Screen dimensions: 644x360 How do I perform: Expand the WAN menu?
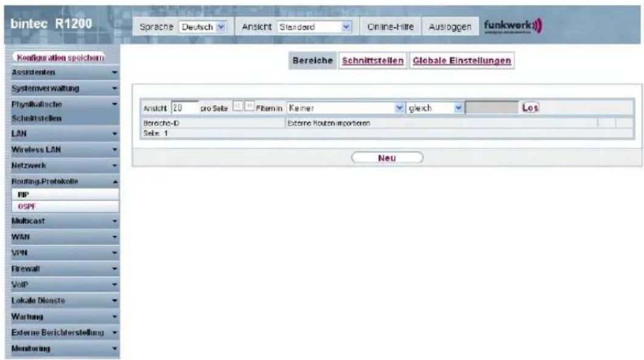(x=65, y=237)
